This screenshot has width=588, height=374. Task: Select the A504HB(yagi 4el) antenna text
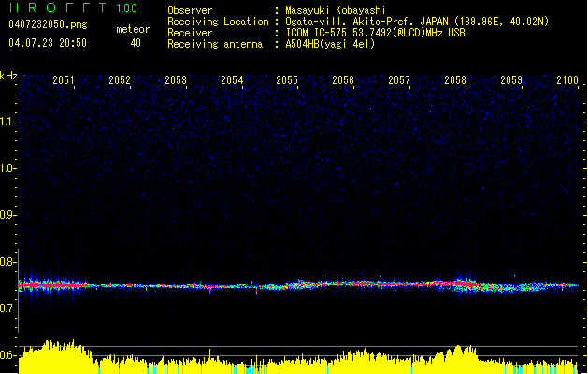(330, 44)
